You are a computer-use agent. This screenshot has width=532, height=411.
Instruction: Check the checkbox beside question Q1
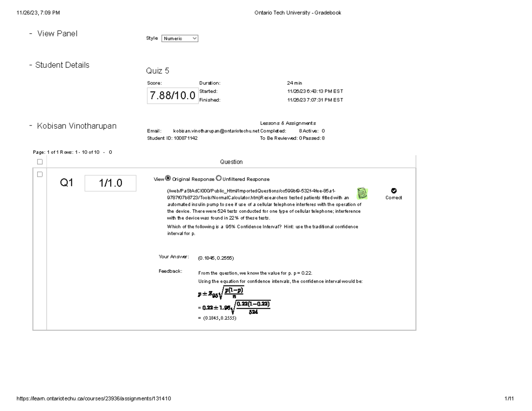[40, 175]
